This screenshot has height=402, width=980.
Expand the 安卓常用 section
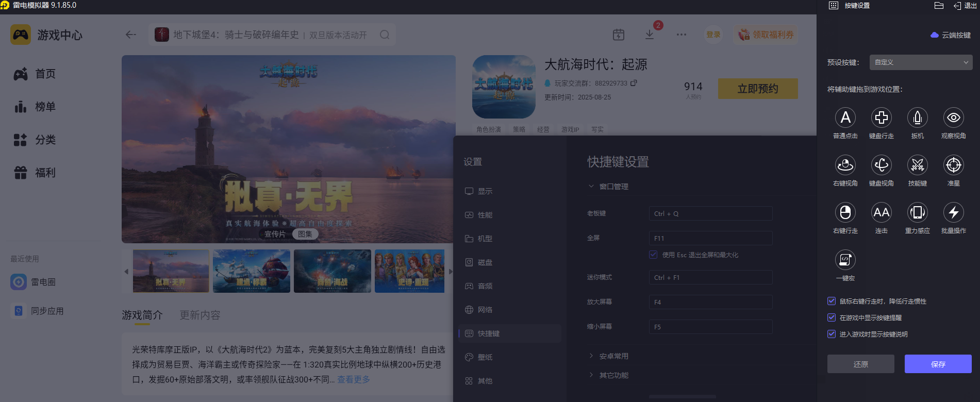(x=613, y=356)
